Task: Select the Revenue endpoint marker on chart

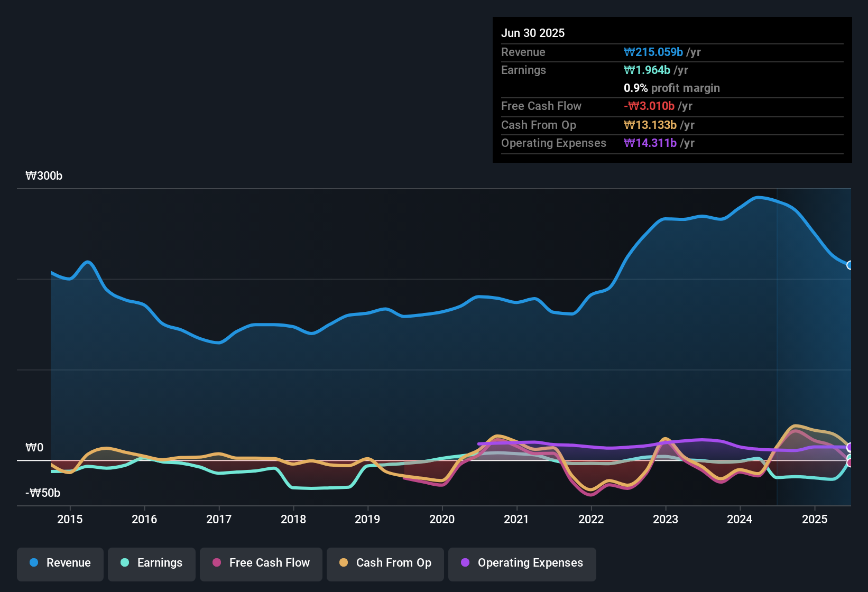Action: tap(850, 265)
